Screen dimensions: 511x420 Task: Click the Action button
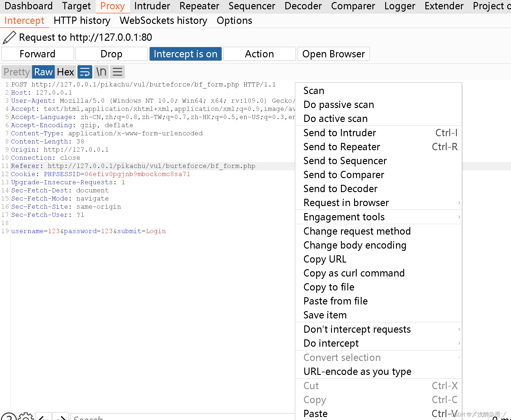[x=259, y=54]
